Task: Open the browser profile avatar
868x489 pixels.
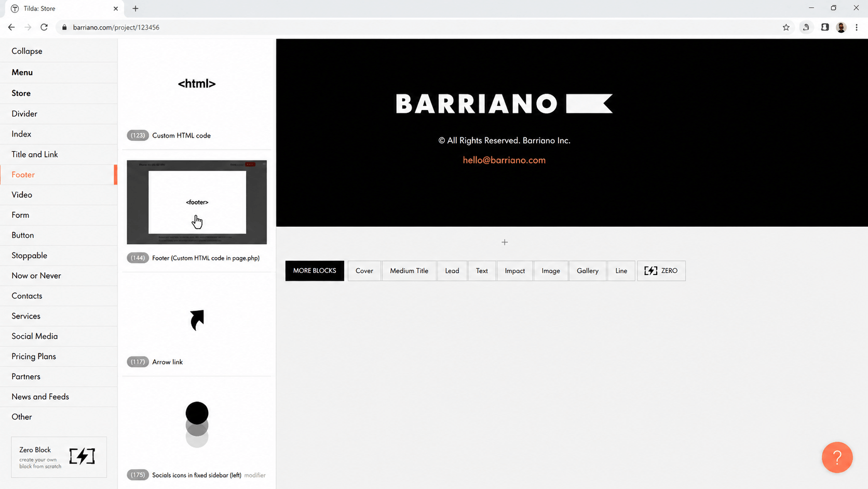Action: click(x=841, y=28)
